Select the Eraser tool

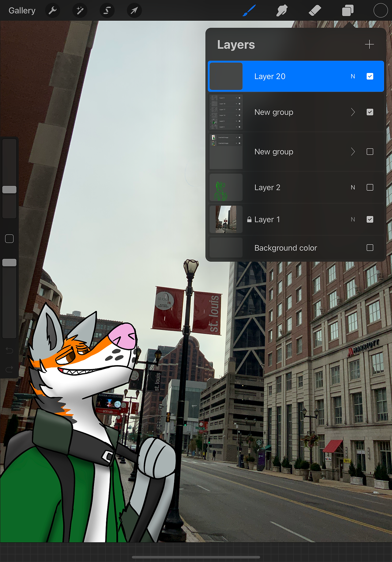[315, 11]
